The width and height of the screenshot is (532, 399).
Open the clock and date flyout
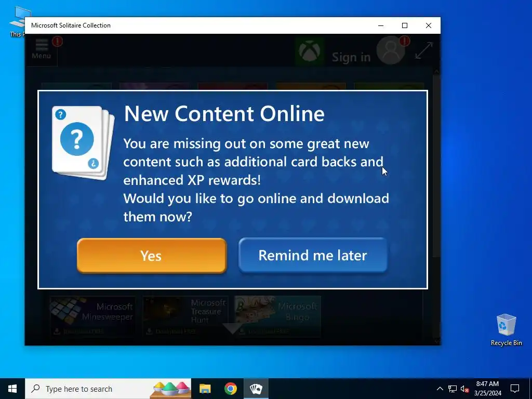487,389
